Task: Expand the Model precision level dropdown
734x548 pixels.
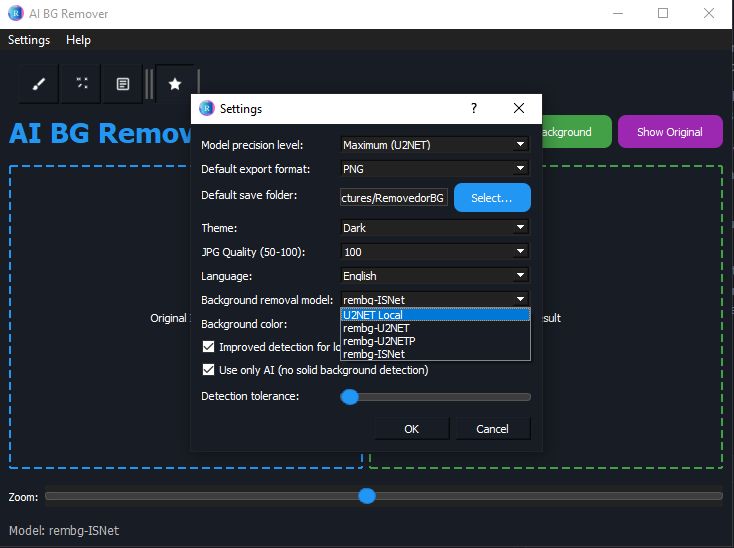Action: [434, 145]
